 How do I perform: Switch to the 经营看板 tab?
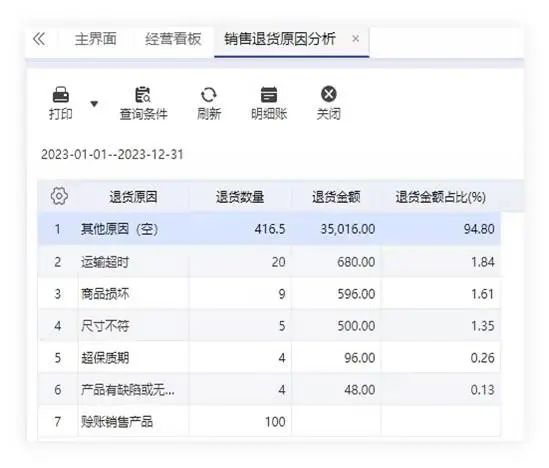pyautogui.click(x=173, y=39)
